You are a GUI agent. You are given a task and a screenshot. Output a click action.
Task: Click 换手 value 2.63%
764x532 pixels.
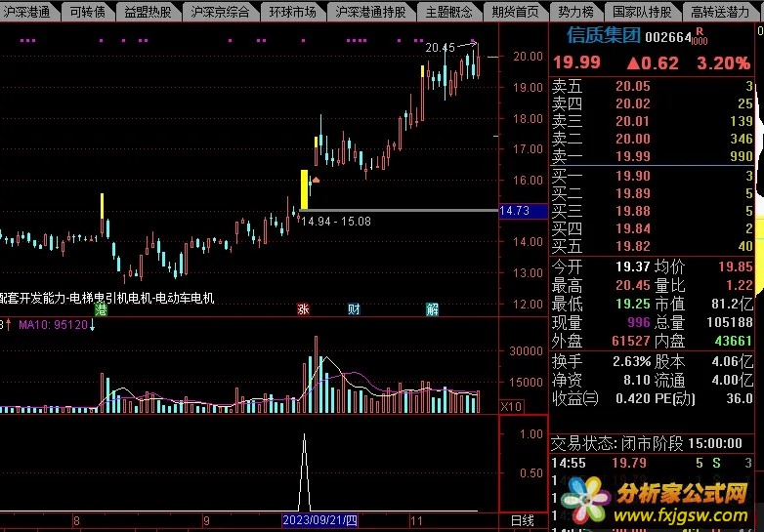[631, 361]
